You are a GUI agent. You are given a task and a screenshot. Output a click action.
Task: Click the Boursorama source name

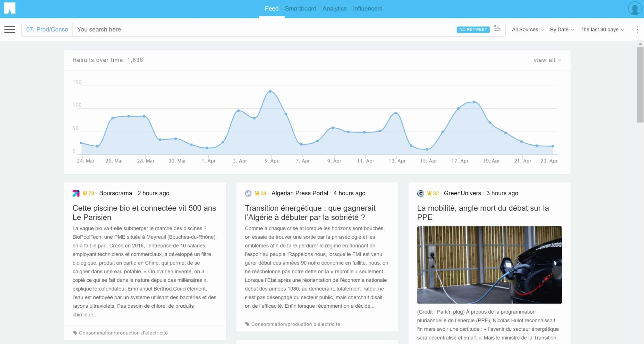(x=115, y=193)
